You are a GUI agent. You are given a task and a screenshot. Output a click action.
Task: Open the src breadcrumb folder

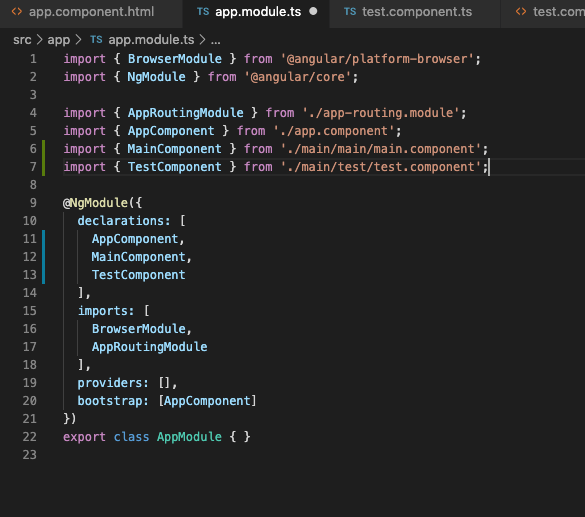click(22, 40)
